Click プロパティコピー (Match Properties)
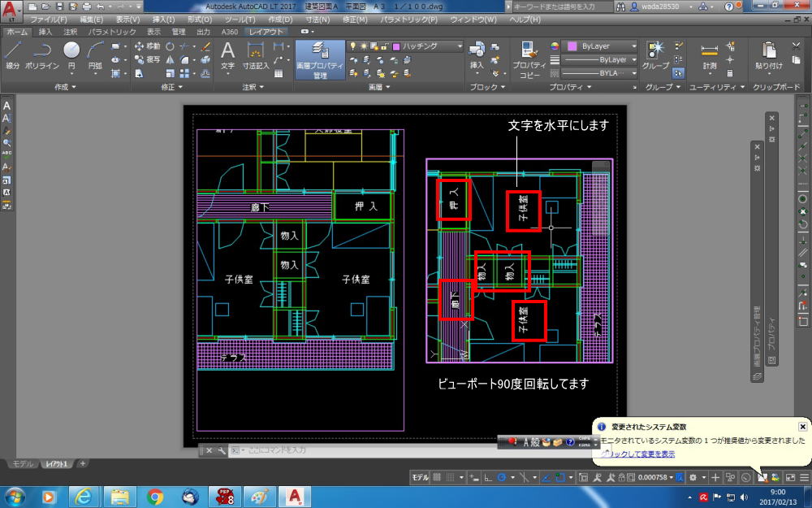The width and height of the screenshot is (812, 508). click(x=529, y=60)
